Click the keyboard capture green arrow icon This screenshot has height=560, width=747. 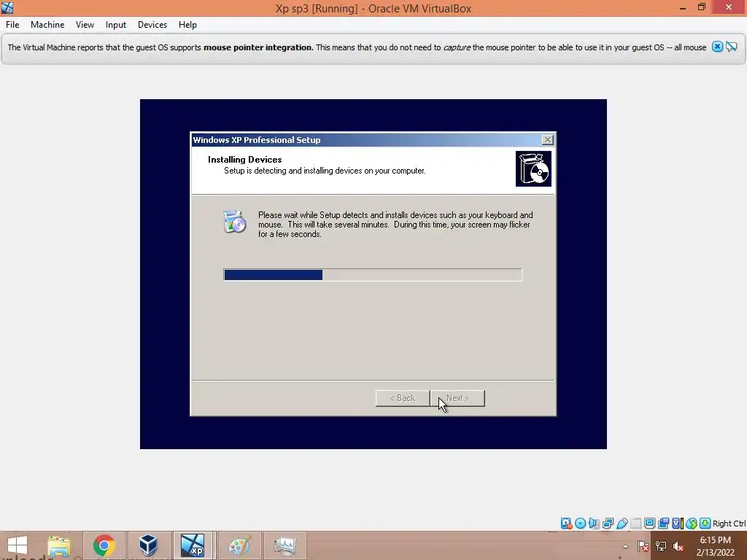tap(705, 524)
